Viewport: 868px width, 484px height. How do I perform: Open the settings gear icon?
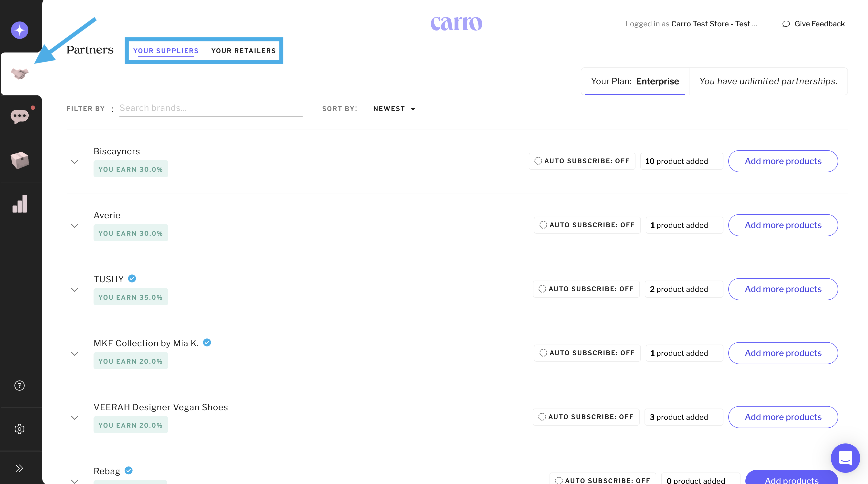[20, 429]
